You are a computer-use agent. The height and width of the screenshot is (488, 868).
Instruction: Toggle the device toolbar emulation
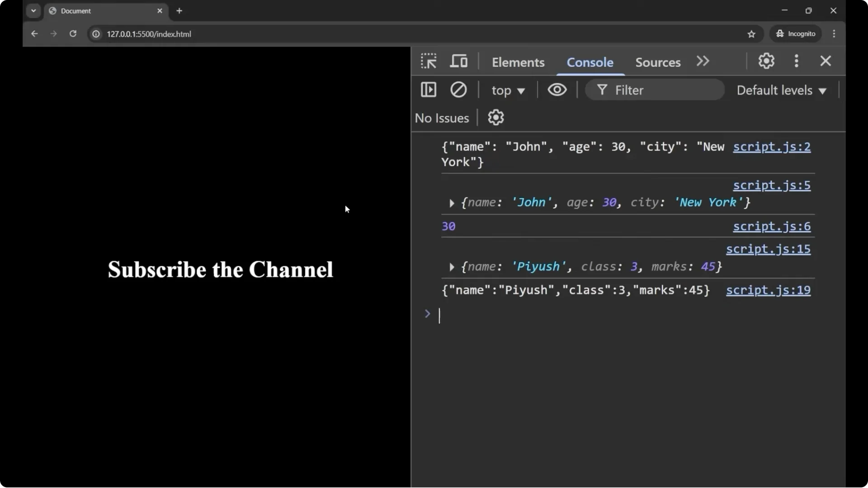coord(459,61)
